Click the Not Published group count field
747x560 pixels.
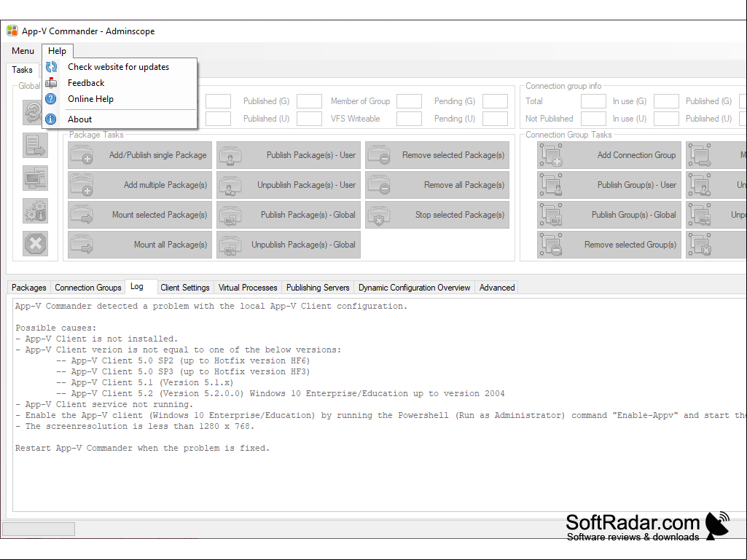point(594,119)
